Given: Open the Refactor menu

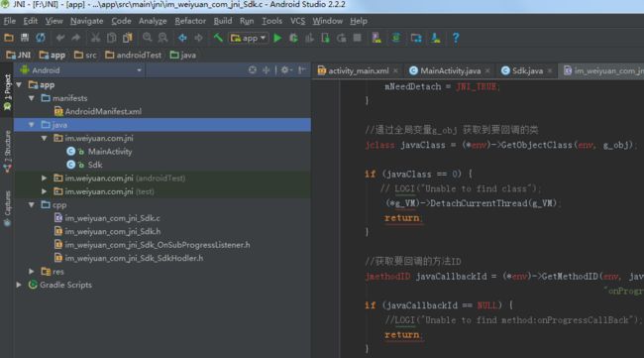Looking at the screenshot, I should [190, 21].
